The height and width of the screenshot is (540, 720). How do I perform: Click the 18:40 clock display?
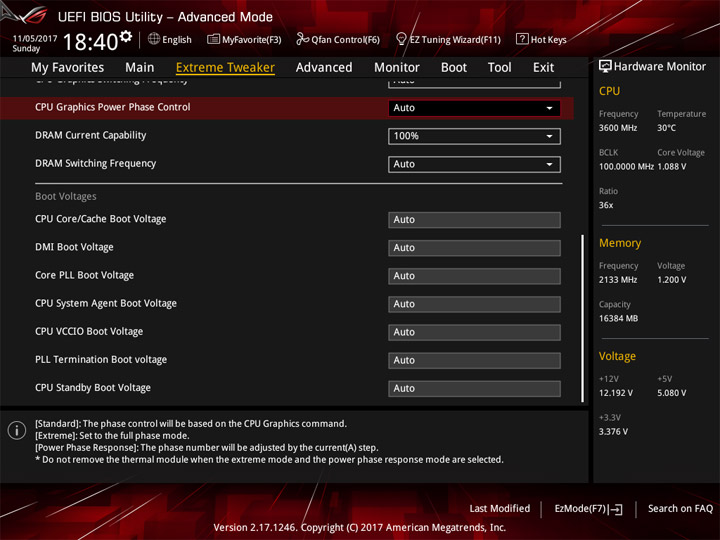(90, 42)
